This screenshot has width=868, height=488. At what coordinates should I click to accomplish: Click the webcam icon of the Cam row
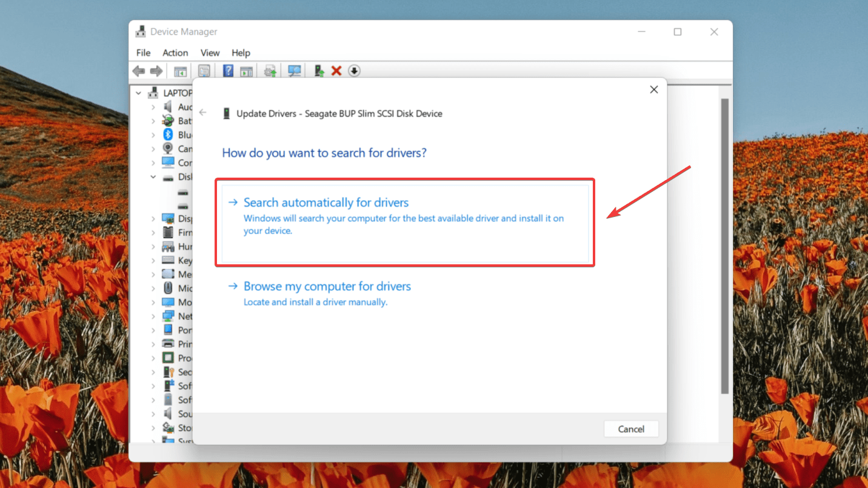tap(168, 149)
